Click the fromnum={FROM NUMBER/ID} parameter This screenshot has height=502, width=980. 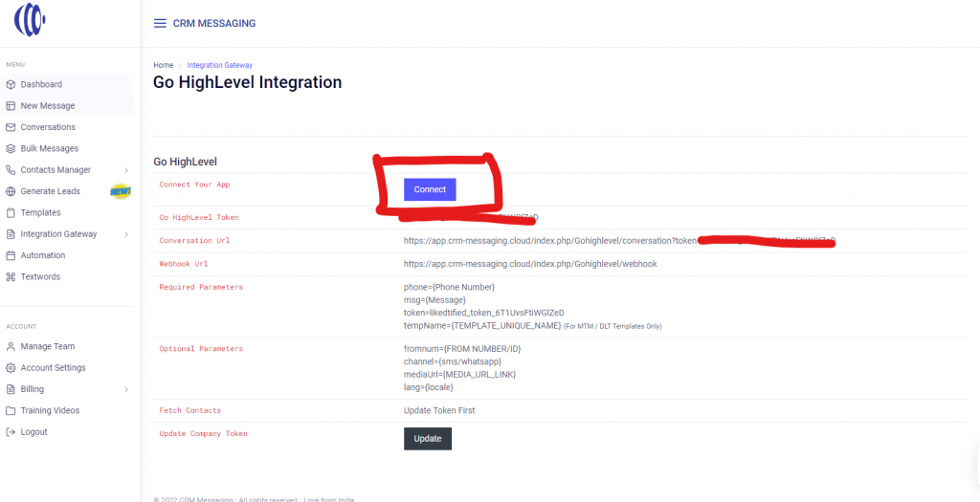click(462, 348)
